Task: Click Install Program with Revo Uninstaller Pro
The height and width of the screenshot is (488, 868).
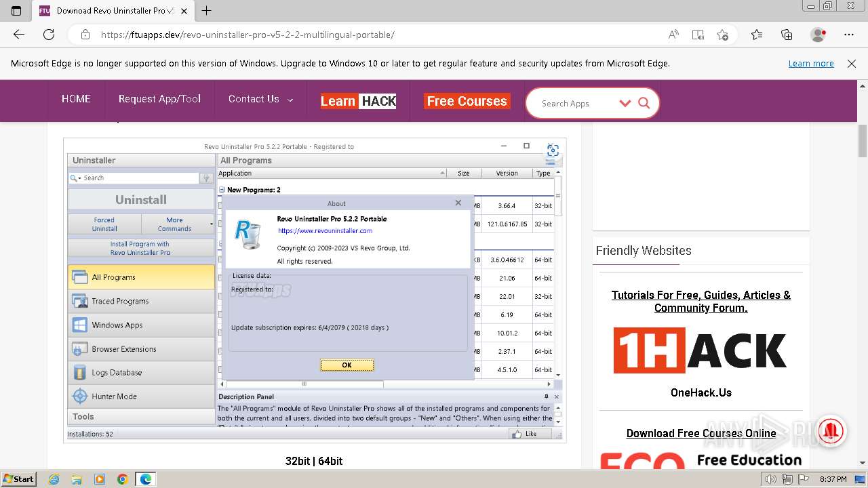Action: tap(141, 248)
